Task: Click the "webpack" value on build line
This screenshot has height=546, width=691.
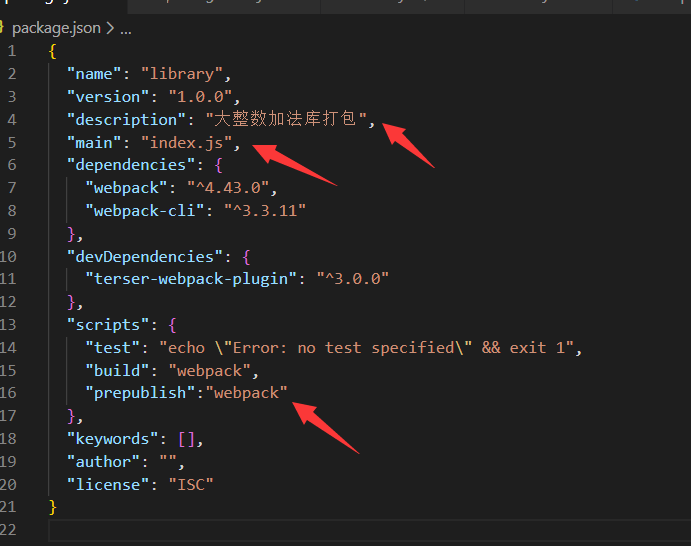Action: pos(210,371)
